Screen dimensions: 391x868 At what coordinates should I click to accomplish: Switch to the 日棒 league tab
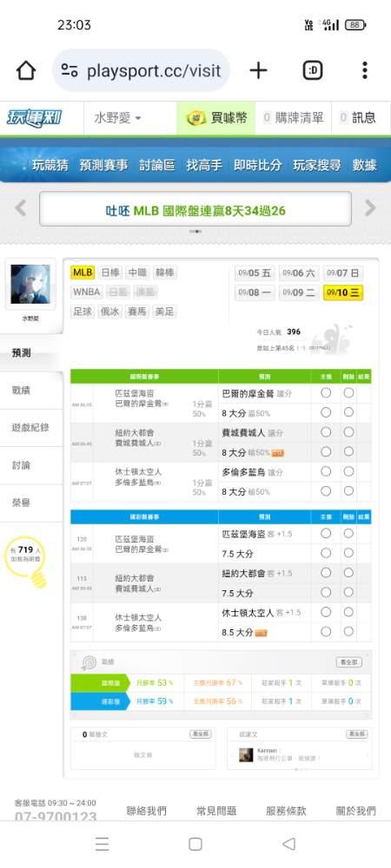click(x=109, y=273)
